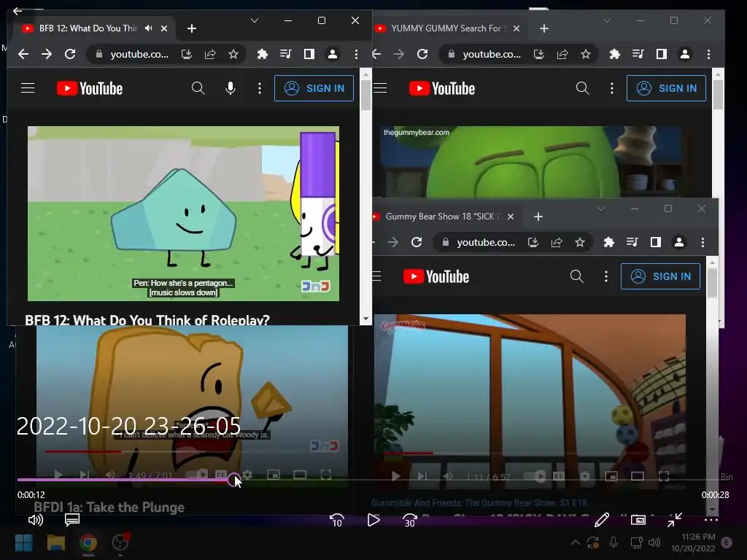The image size is (747, 560).
Task: Open media player more options
Action: [x=711, y=520]
